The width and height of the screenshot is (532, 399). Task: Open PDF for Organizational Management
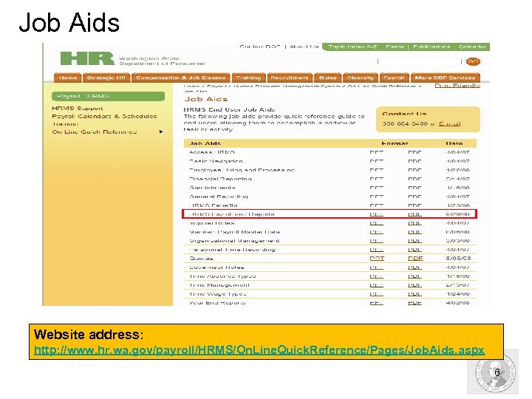pyautogui.click(x=415, y=241)
